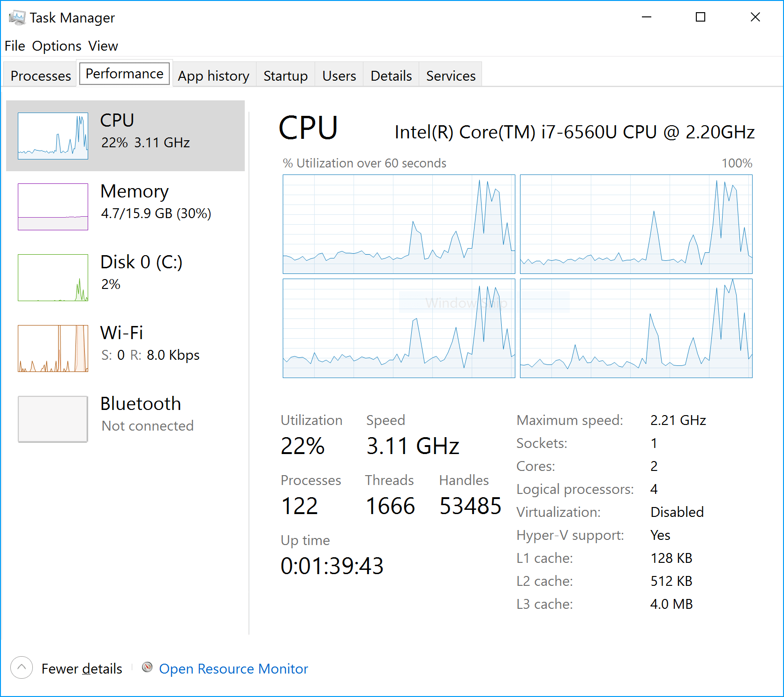Select the Memory mini graph thumbnail

[53, 207]
